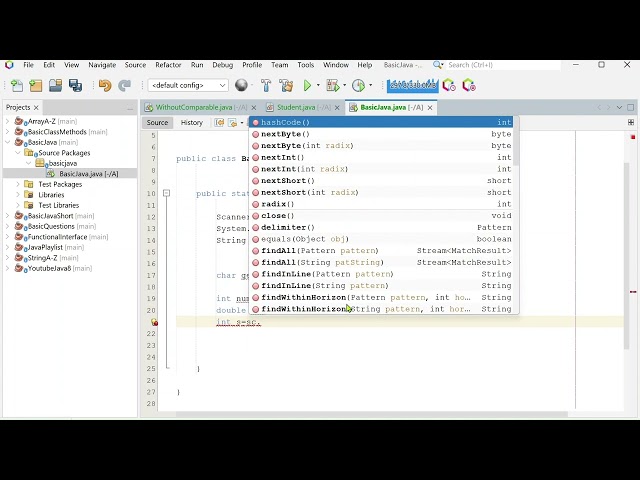Expand the Libraries folder
The image size is (640, 480).
(18, 195)
